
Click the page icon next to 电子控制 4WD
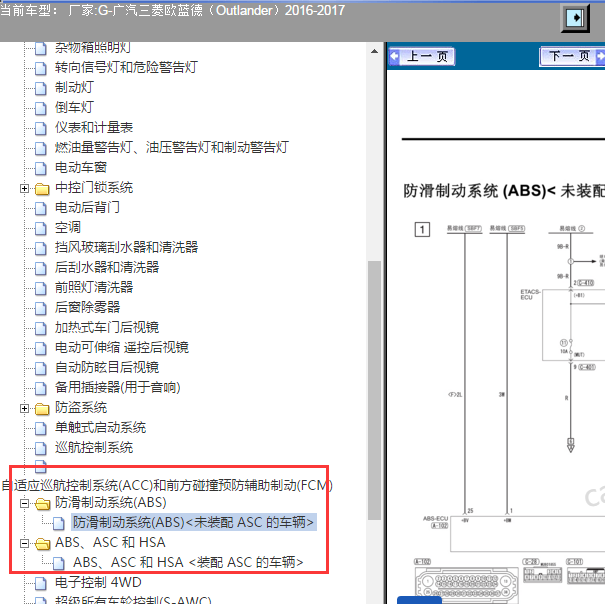pos(41,584)
